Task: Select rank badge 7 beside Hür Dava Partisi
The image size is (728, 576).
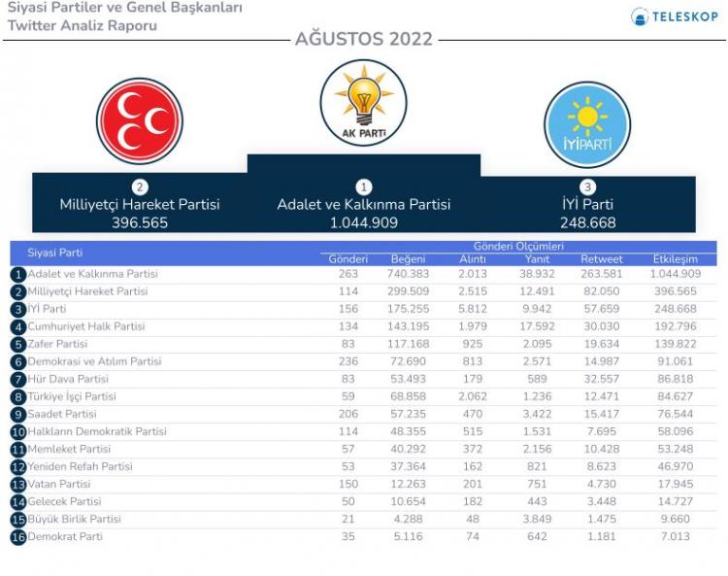Action: (x=18, y=380)
